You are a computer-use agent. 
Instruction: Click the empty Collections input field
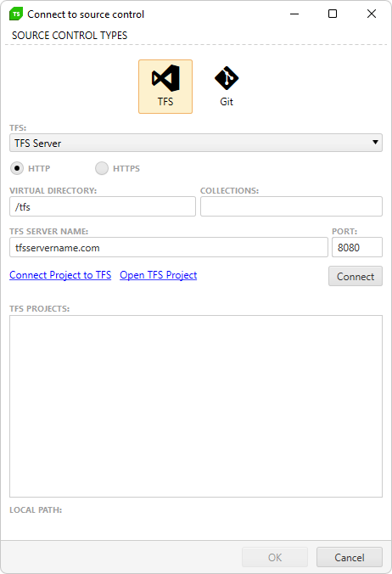click(291, 206)
